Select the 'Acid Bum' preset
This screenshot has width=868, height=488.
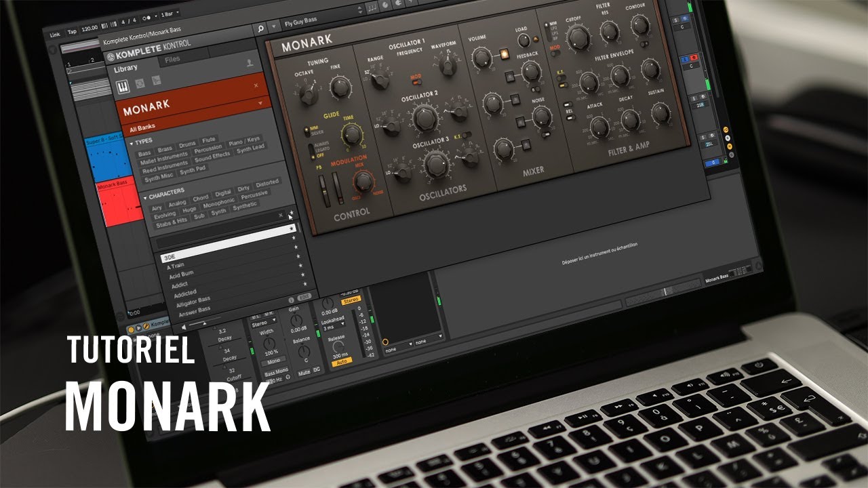coord(181,275)
